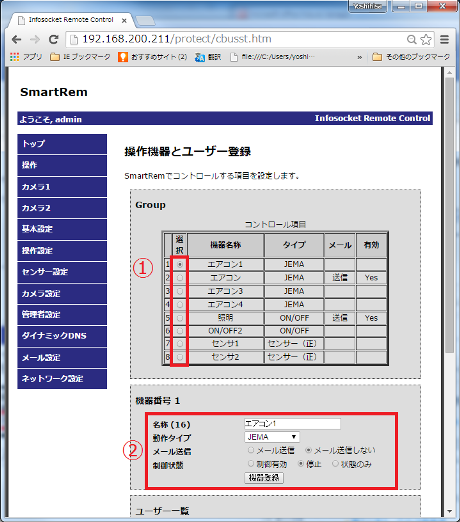The width and height of the screenshot is (460, 522).
Task: Click the 機器名称 column header
Action: click(226, 245)
